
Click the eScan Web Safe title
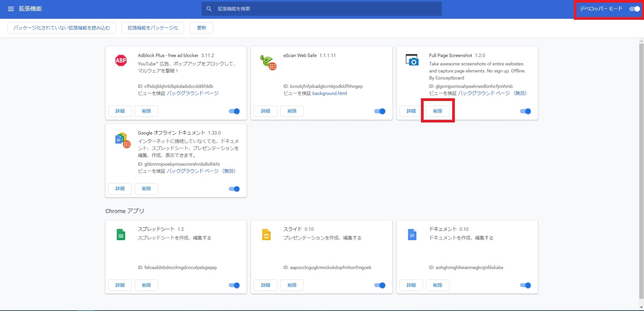pyautogui.click(x=300, y=55)
